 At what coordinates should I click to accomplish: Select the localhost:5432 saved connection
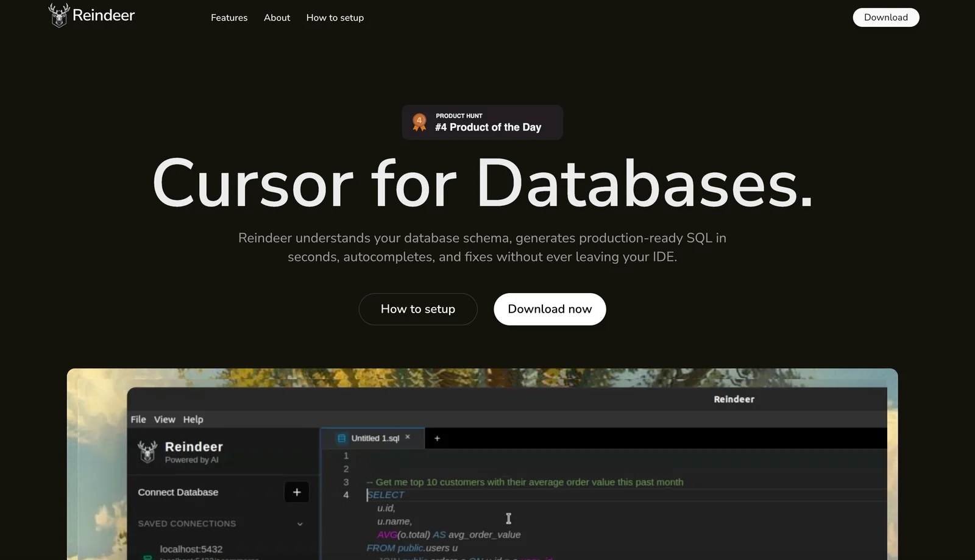click(x=191, y=549)
